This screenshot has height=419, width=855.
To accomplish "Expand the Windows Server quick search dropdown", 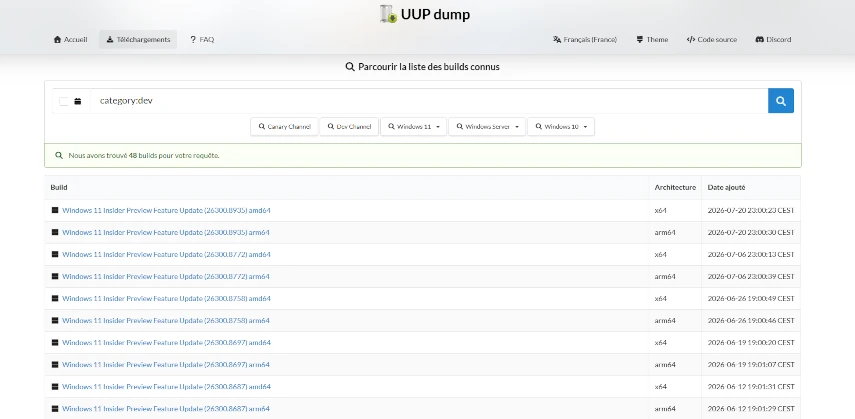I will pos(487,127).
